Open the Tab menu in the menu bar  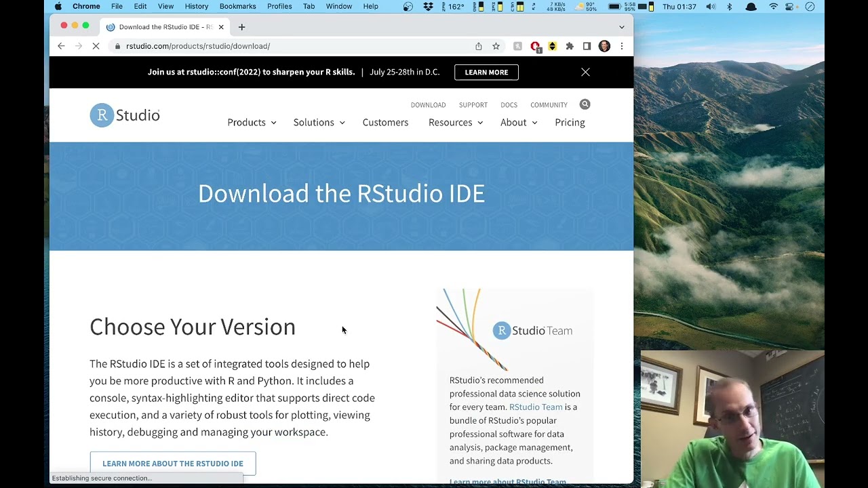[x=309, y=6]
